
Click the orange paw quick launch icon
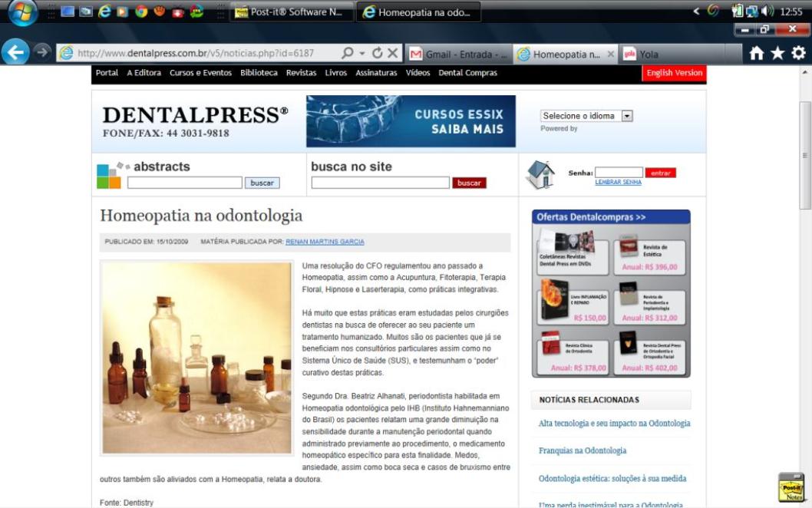tap(159, 11)
